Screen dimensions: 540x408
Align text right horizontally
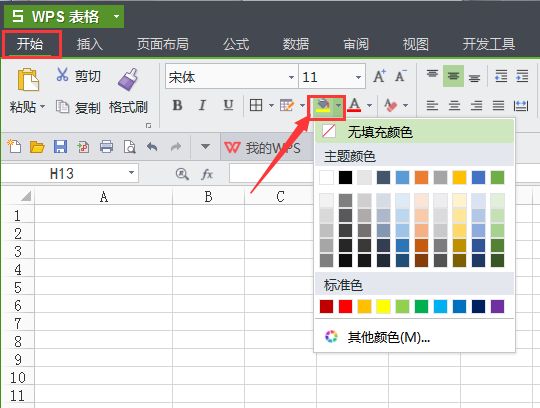coord(476,105)
